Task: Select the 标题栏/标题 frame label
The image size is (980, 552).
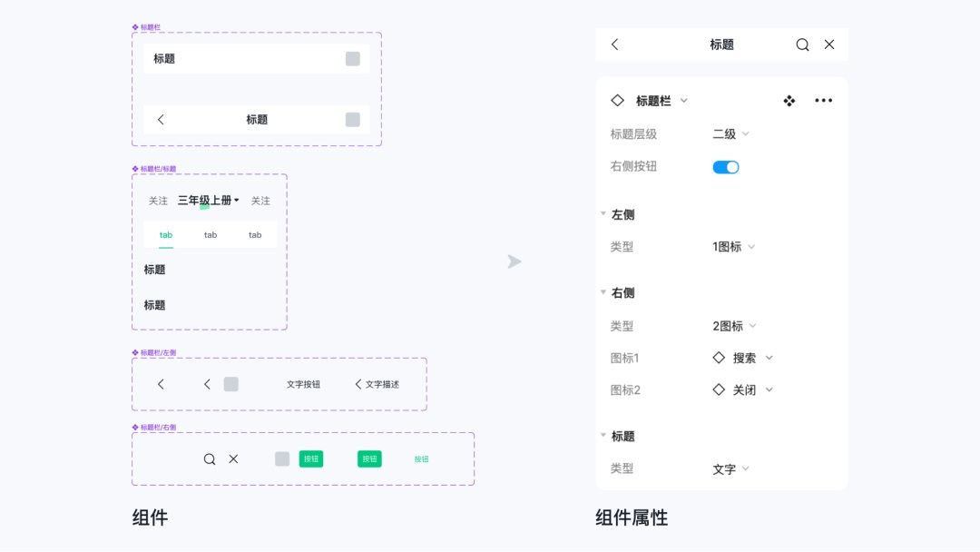Action: tap(154, 169)
